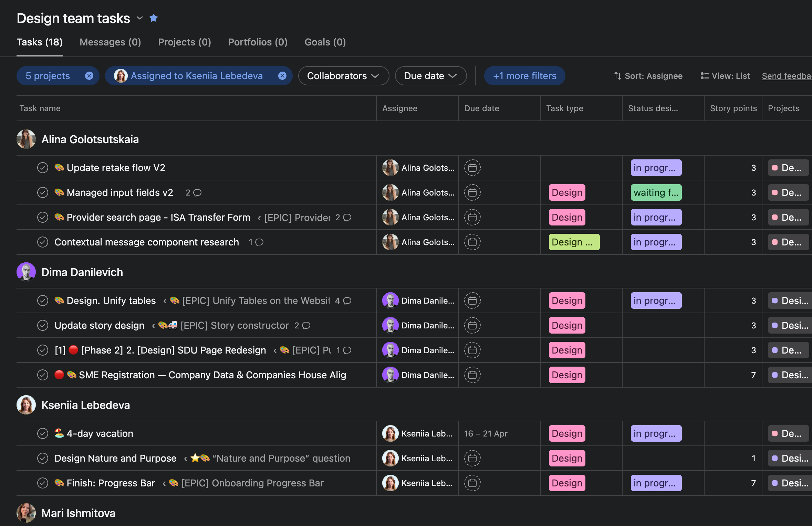Open the View: List selector
Image resolution: width=812 pixels, height=526 pixels.
click(x=725, y=76)
